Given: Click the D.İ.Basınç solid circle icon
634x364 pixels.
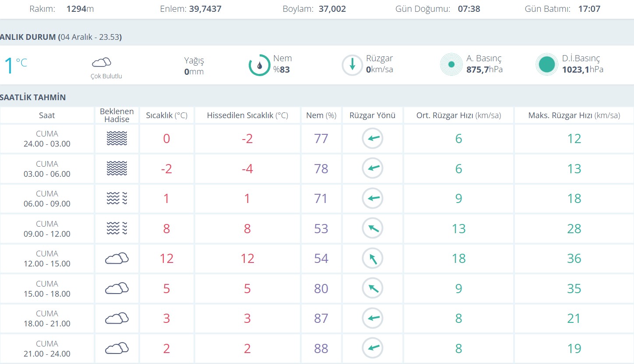Looking at the screenshot, I should [546, 65].
